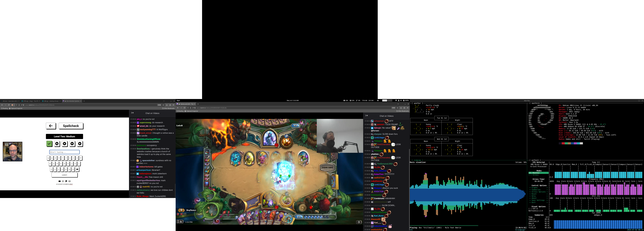Expand Stress Options in s-tui
The width and height of the screenshot is (644, 231).
(x=539, y=192)
